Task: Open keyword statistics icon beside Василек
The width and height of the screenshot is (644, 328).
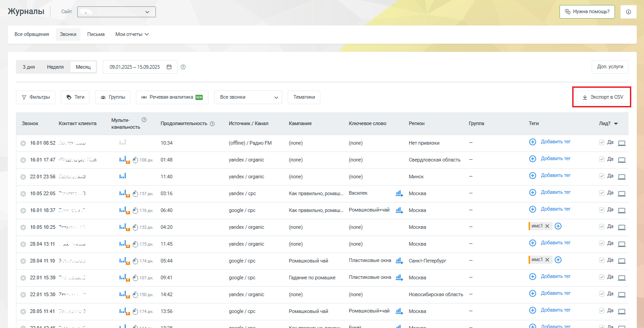Action: point(399,193)
